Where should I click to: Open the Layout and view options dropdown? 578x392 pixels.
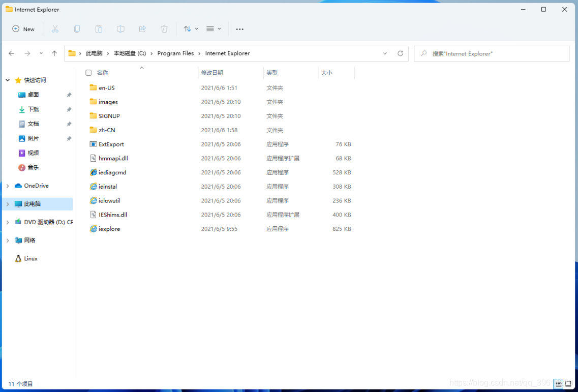click(214, 29)
